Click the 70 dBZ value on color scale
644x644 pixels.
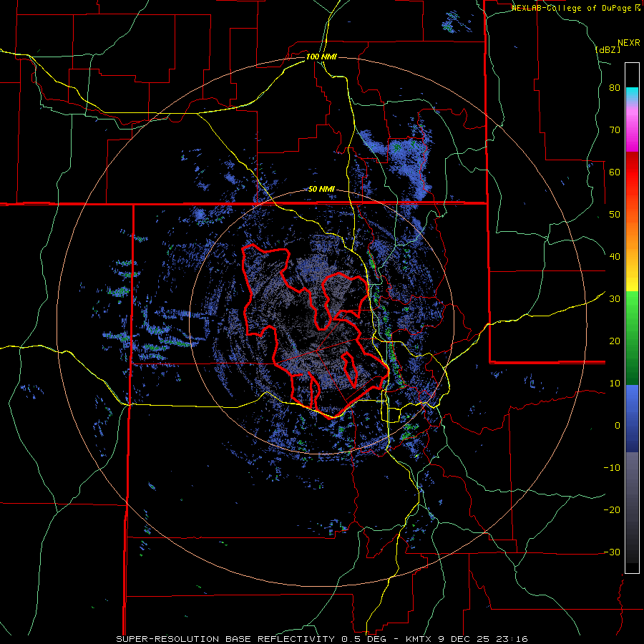point(615,130)
